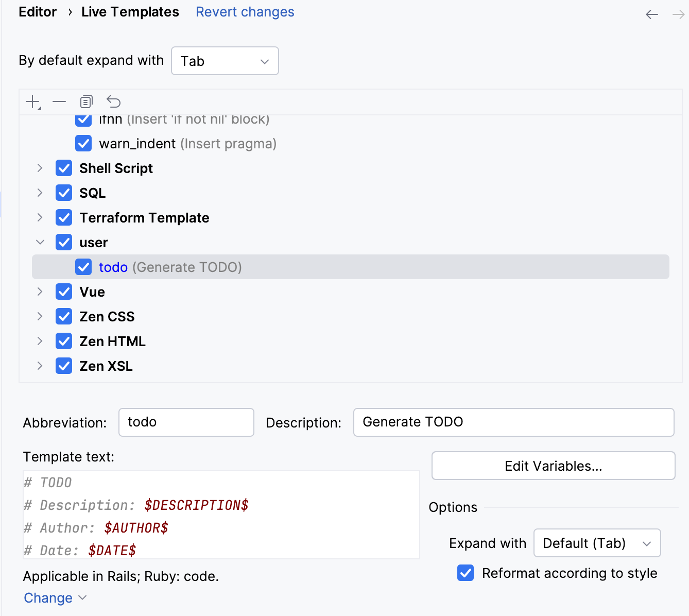Image resolution: width=689 pixels, height=616 pixels.
Task: Expand the Terraform Template group
Action: 40,217
